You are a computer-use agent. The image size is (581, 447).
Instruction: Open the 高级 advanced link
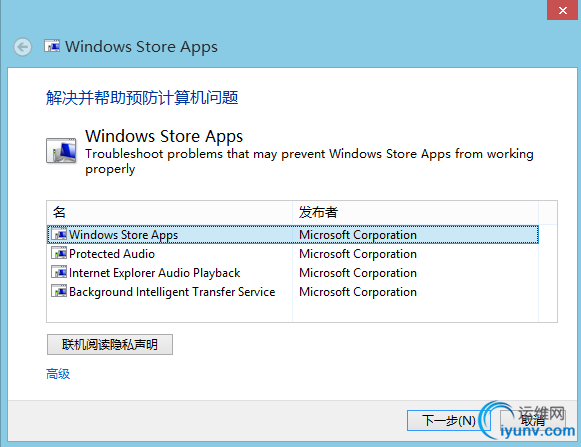click(x=58, y=374)
